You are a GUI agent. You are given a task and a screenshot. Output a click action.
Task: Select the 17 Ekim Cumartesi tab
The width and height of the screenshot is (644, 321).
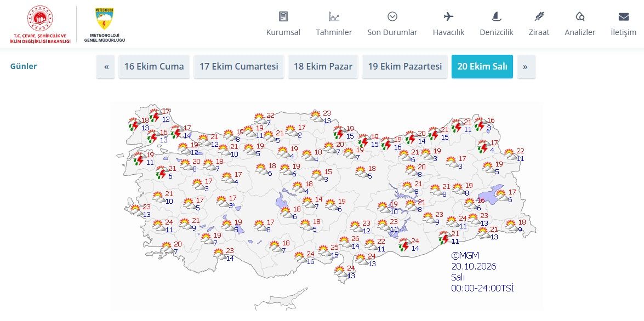click(238, 66)
